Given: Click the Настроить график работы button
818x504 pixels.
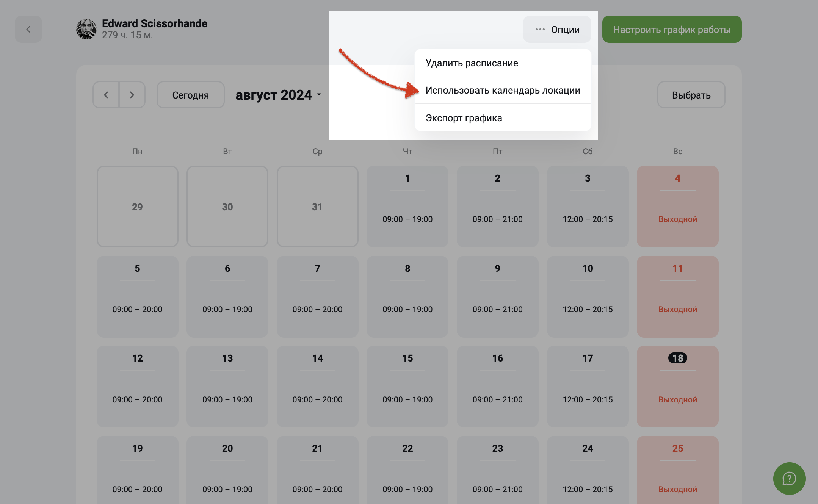Looking at the screenshot, I should click(x=672, y=29).
